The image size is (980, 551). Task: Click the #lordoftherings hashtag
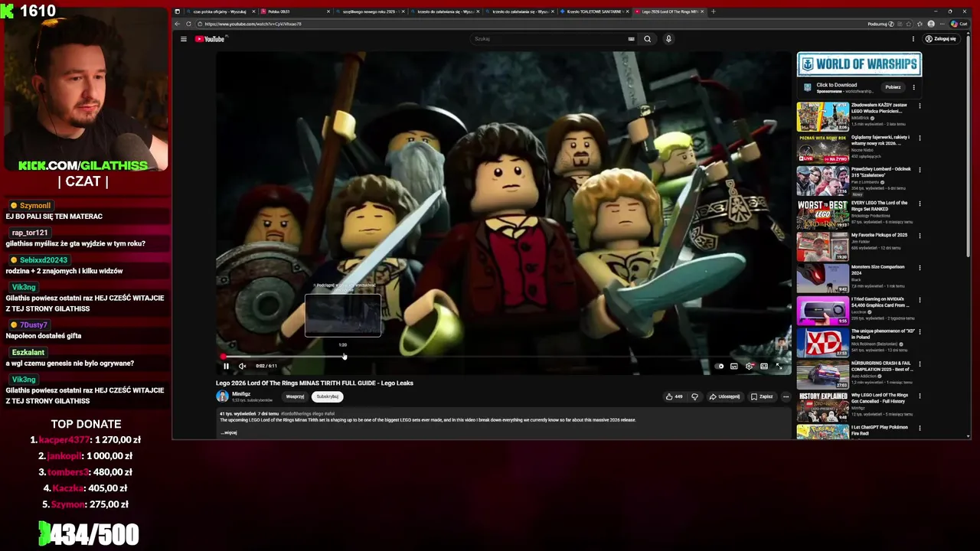coord(296,413)
